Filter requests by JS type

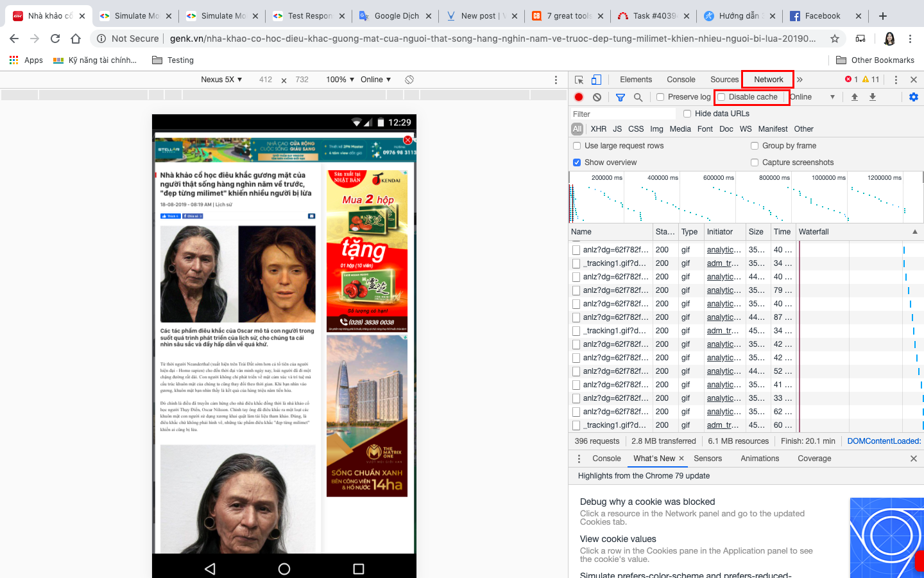click(x=617, y=129)
